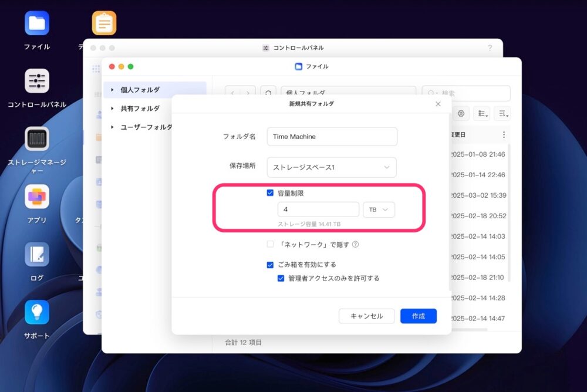Open the サポート lightbulb icon

(36, 312)
